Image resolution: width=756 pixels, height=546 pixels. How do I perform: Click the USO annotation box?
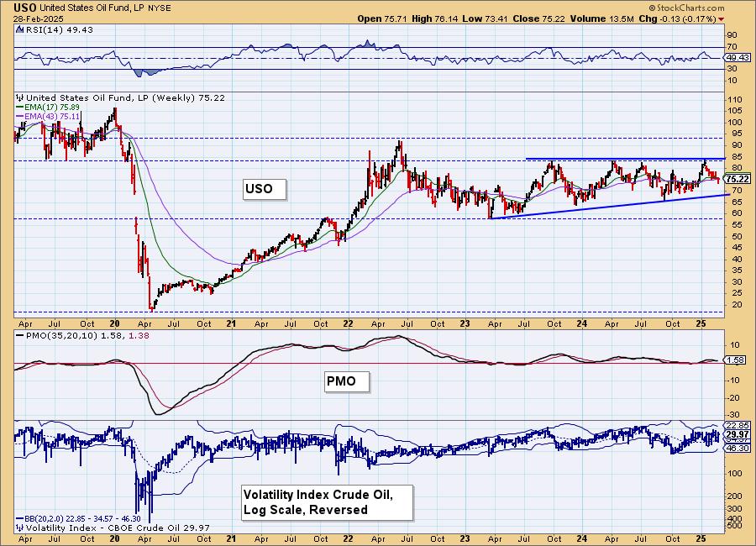click(x=265, y=189)
